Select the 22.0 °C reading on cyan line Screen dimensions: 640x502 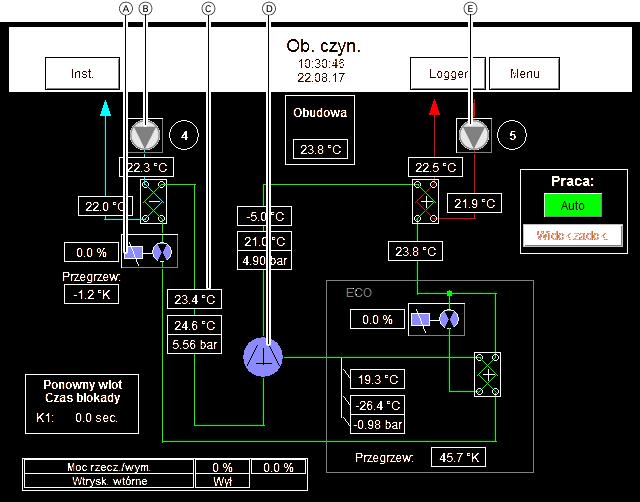point(105,206)
